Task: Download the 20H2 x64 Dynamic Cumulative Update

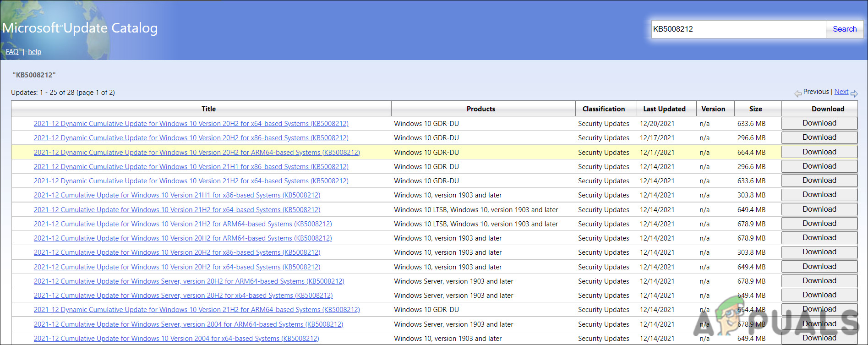Action: (819, 123)
